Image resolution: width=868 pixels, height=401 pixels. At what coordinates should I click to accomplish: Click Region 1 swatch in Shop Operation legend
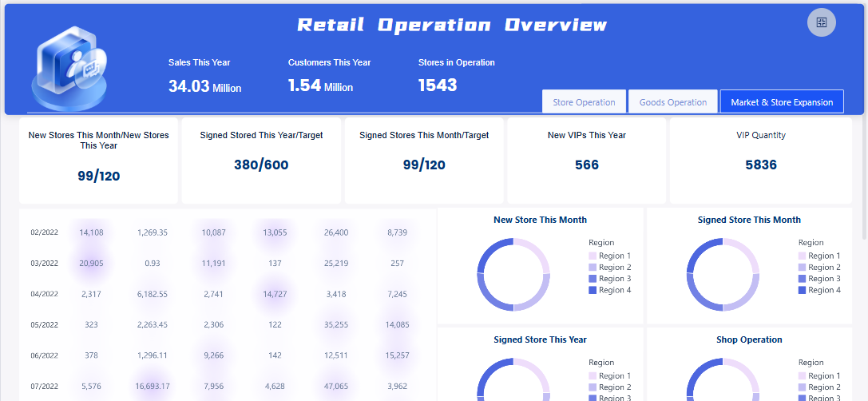click(803, 376)
